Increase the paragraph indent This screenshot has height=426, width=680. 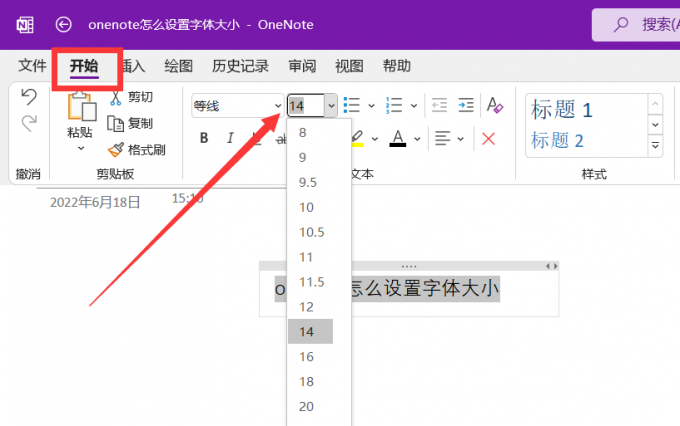pos(466,105)
